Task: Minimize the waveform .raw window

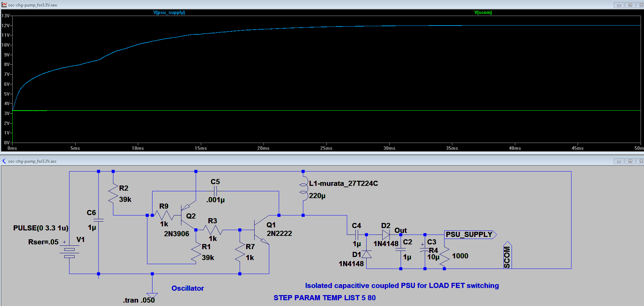Action: (x=619, y=5)
